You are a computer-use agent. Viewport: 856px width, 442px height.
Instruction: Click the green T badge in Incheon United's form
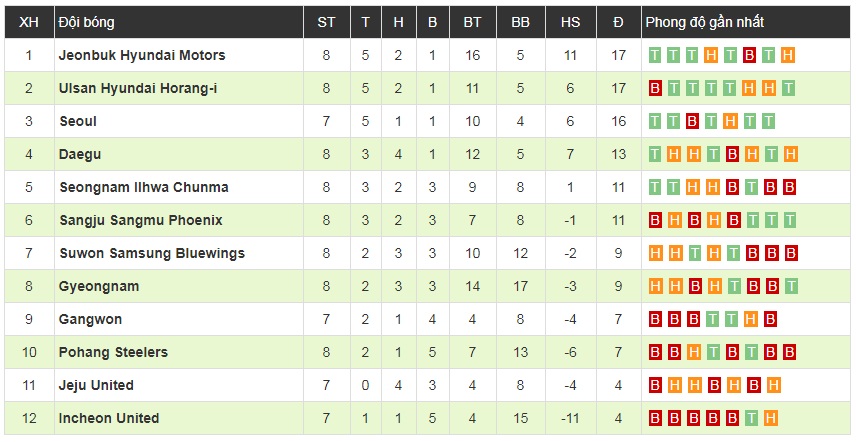click(x=750, y=419)
